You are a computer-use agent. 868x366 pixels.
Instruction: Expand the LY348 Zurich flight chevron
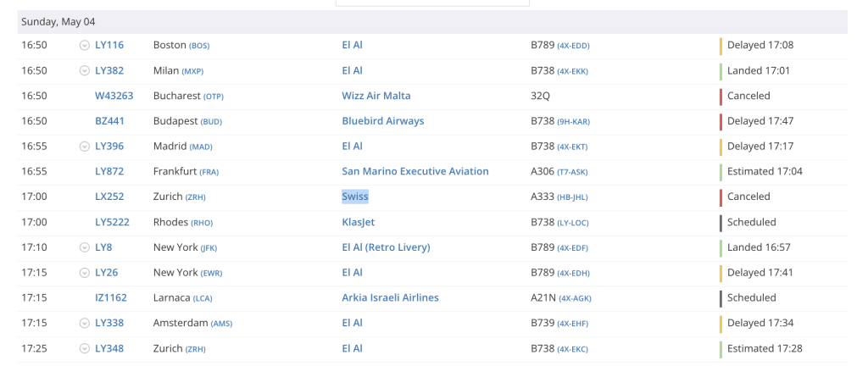click(x=84, y=348)
